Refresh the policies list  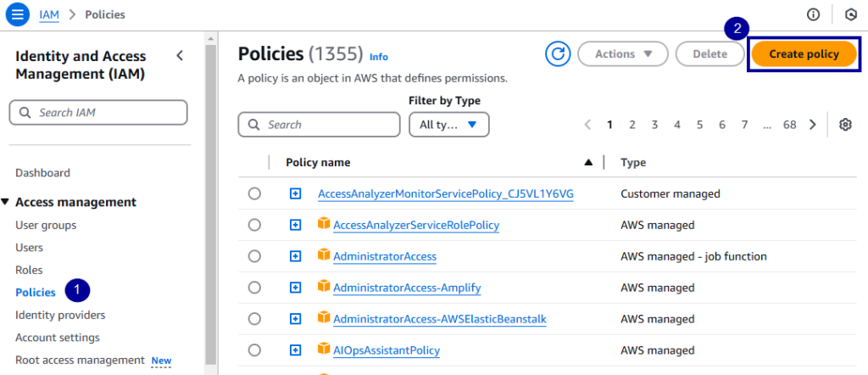pyautogui.click(x=558, y=54)
